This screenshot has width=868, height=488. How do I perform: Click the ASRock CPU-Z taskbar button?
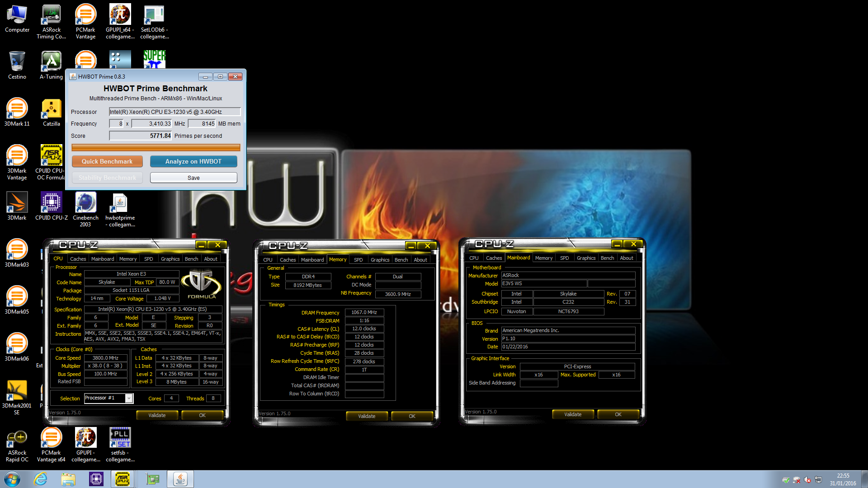coord(123,479)
